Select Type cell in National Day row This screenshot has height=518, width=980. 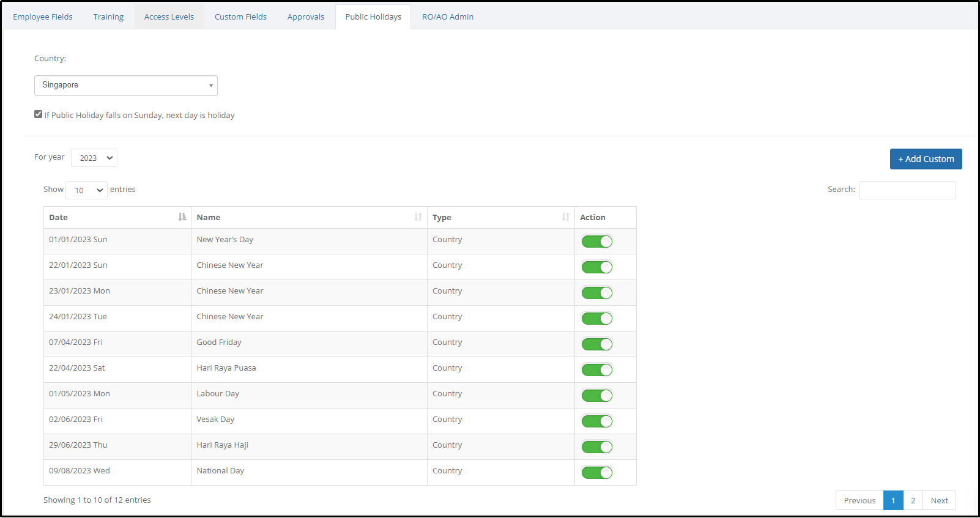click(x=500, y=473)
